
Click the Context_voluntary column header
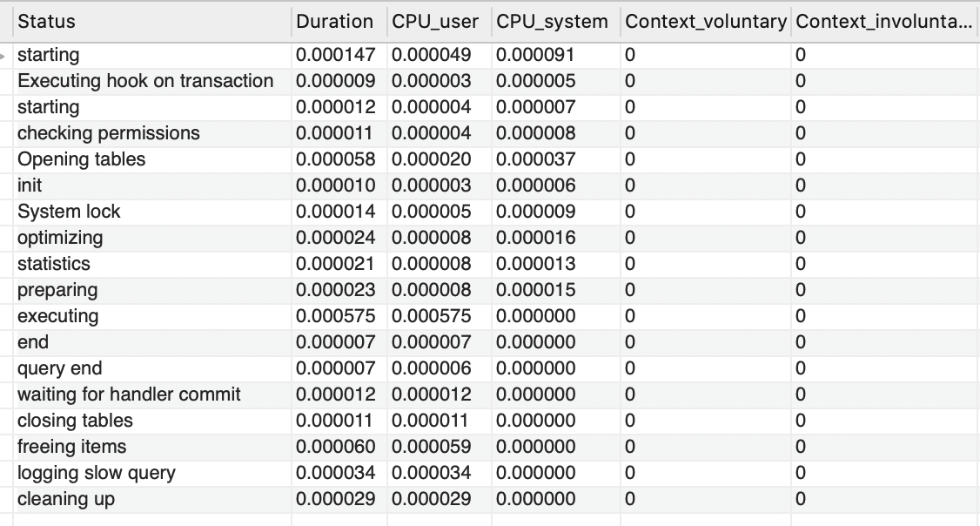705,22
